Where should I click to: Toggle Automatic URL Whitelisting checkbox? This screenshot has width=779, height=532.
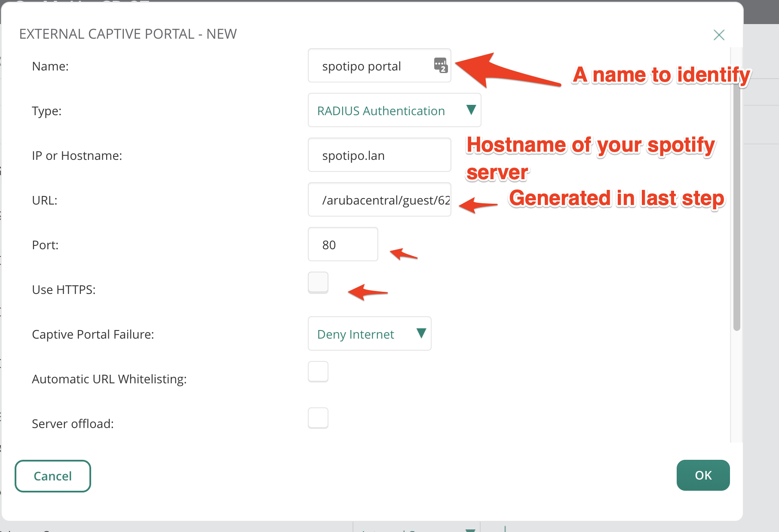pos(318,372)
